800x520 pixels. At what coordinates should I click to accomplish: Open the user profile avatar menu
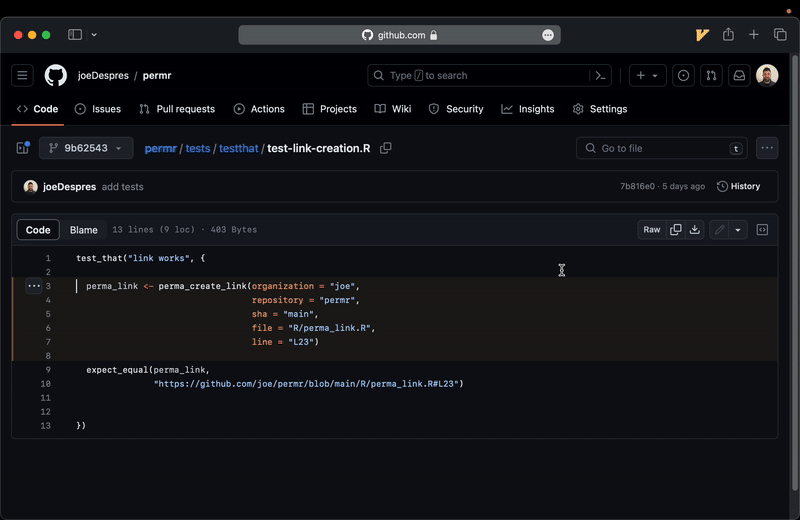(x=767, y=76)
